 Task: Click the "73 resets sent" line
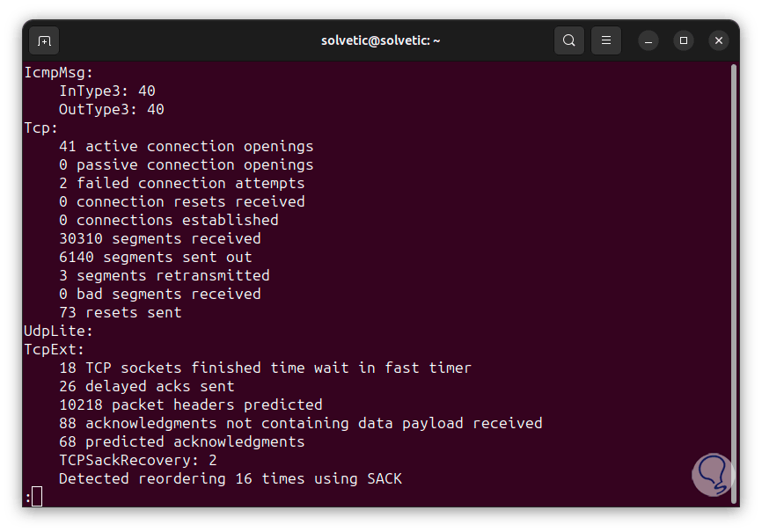click(x=120, y=312)
